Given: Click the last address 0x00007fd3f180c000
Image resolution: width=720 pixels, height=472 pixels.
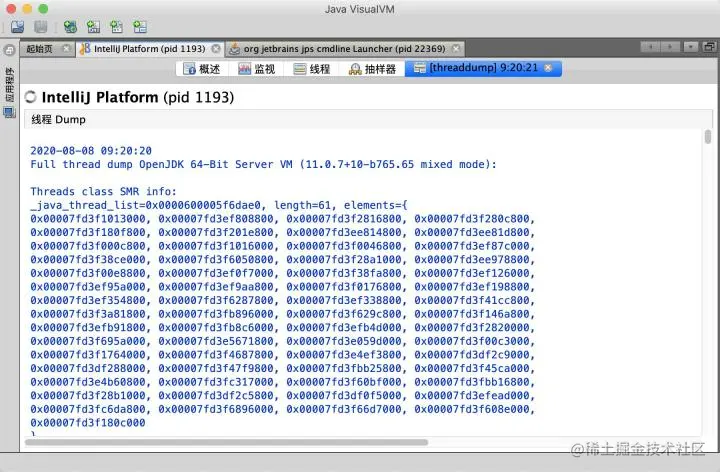Looking at the screenshot, I should pyautogui.click(x=88, y=423).
